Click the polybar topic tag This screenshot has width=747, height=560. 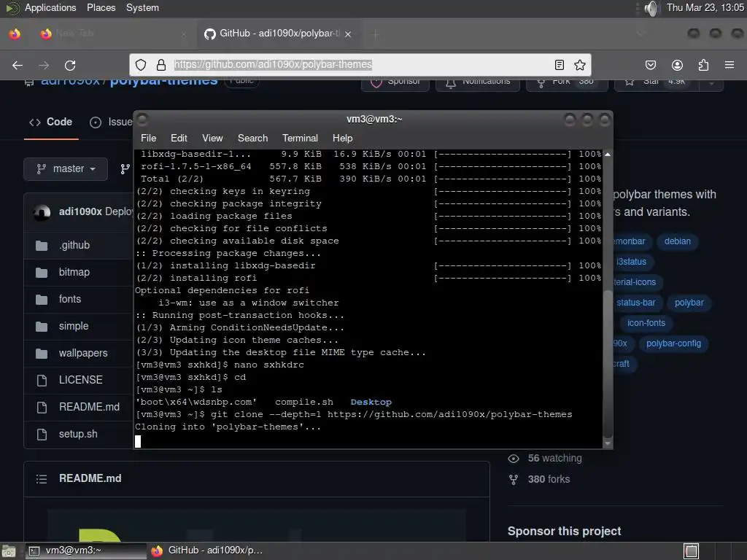coord(689,303)
